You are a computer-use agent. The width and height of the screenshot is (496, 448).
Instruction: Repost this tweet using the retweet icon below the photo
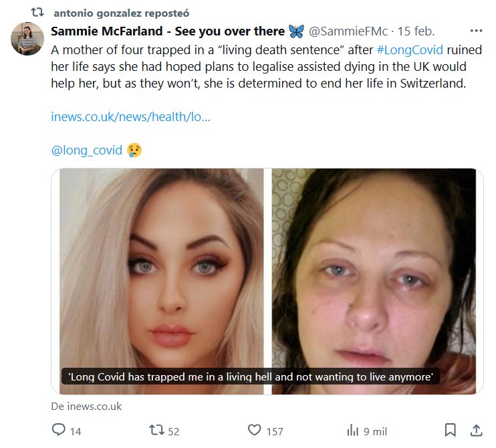(x=156, y=431)
